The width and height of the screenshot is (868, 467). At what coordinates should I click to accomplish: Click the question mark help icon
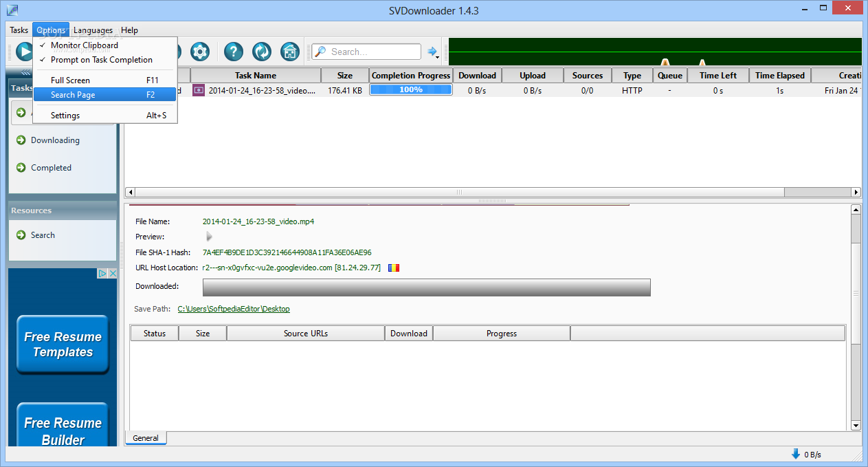pos(234,52)
